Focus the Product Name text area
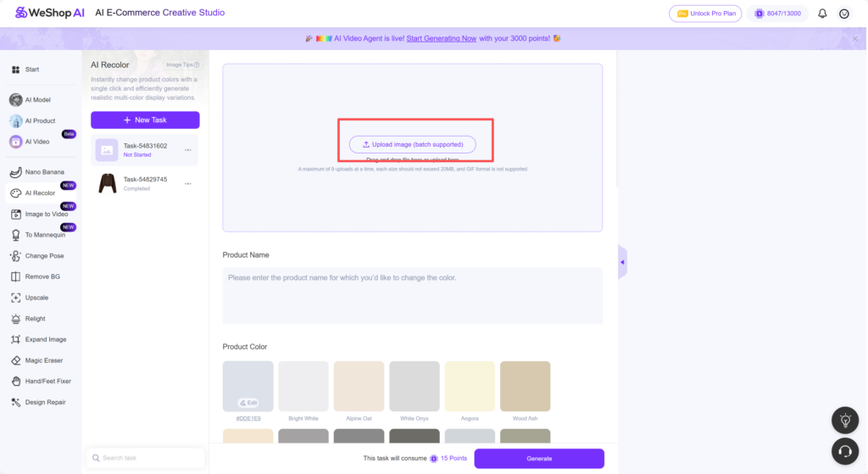Image resolution: width=868 pixels, height=474 pixels. pyautogui.click(x=413, y=296)
